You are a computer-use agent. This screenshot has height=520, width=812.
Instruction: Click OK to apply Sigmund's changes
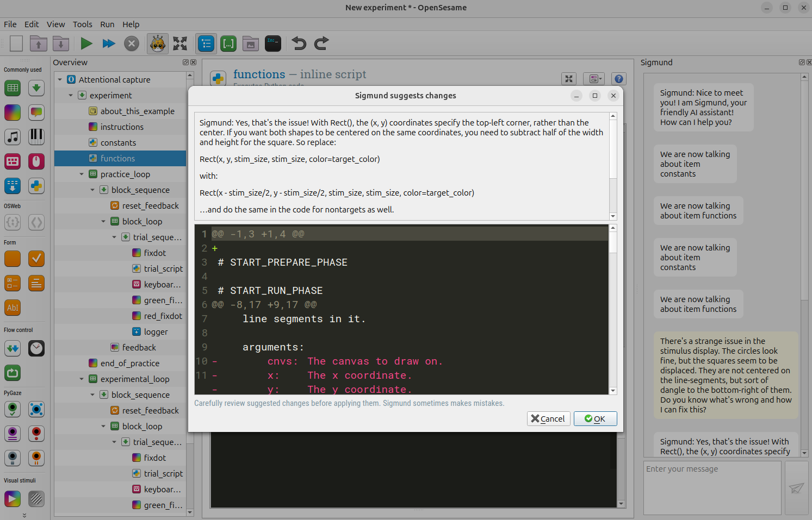[x=595, y=418]
